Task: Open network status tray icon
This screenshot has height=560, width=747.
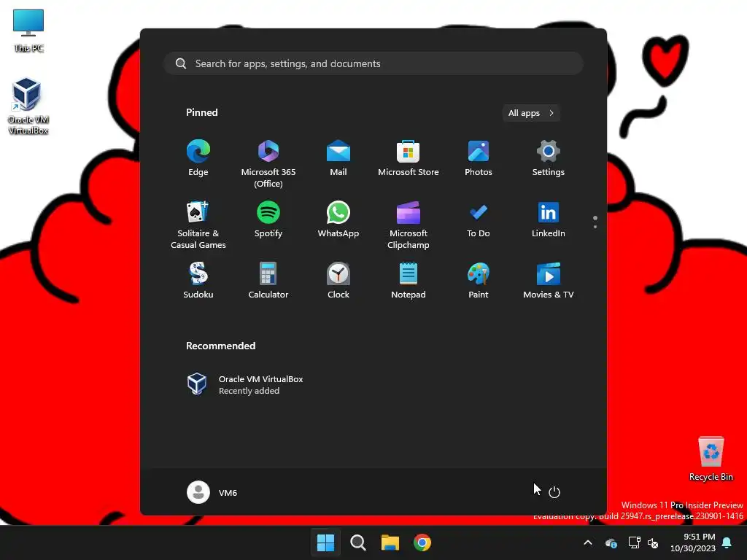Action: (x=634, y=542)
